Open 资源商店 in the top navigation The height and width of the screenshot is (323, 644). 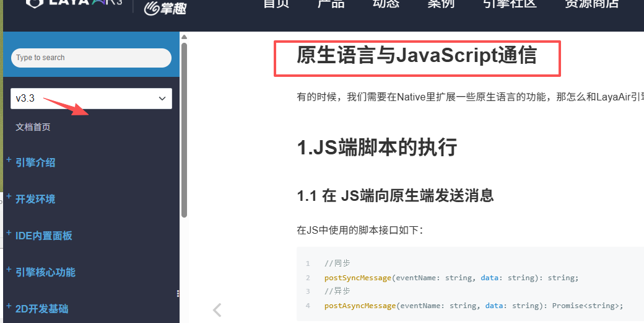(591, 4)
